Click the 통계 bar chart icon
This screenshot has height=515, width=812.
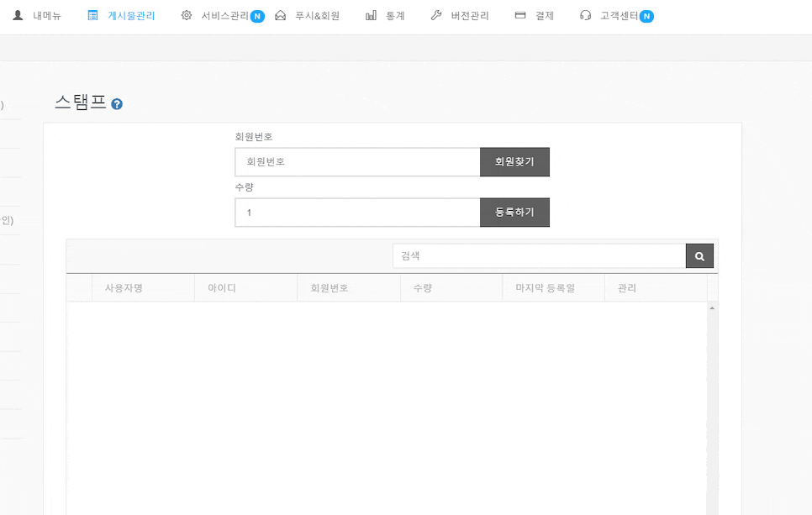[371, 15]
